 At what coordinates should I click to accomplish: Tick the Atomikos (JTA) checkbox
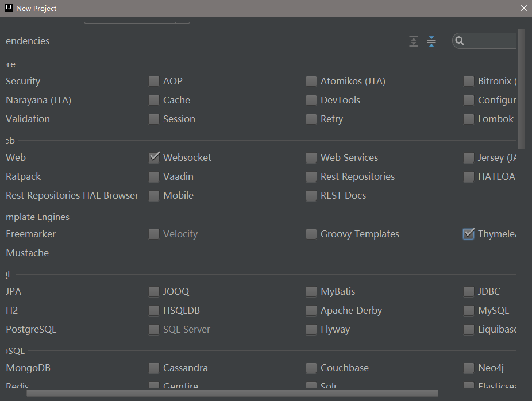311,82
